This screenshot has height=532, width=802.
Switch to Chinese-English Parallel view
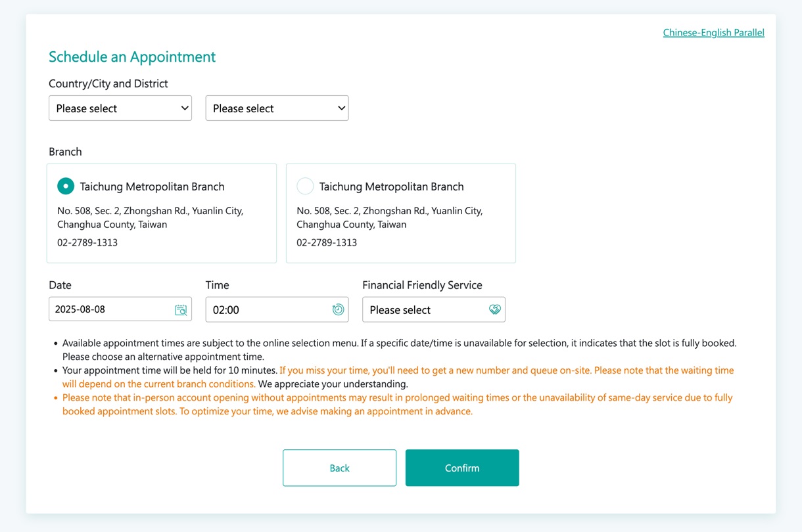(713, 33)
